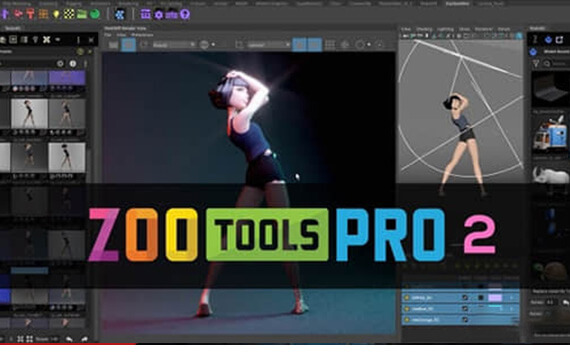
Task: Open the Lighting menu in the viewport panel
Action: tap(445, 29)
